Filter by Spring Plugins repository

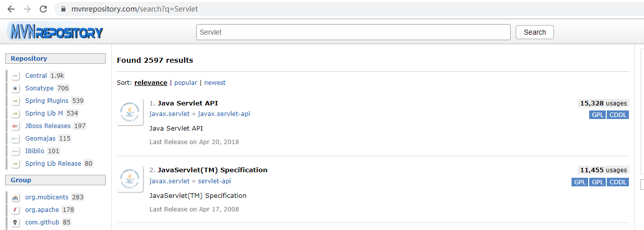(47, 100)
